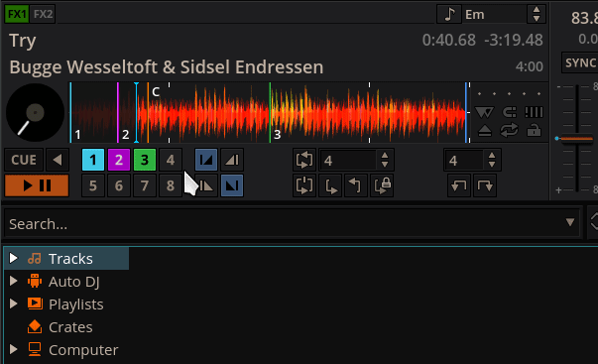Select Crates in the library sidebar
The height and width of the screenshot is (364, 598).
[x=70, y=327]
